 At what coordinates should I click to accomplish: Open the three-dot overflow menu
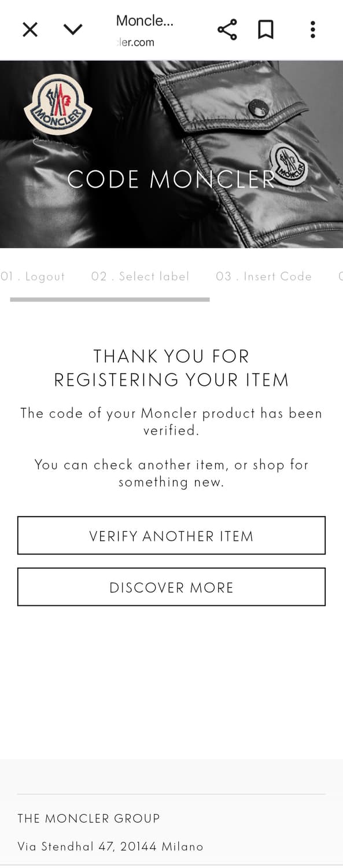click(x=312, y=29)
